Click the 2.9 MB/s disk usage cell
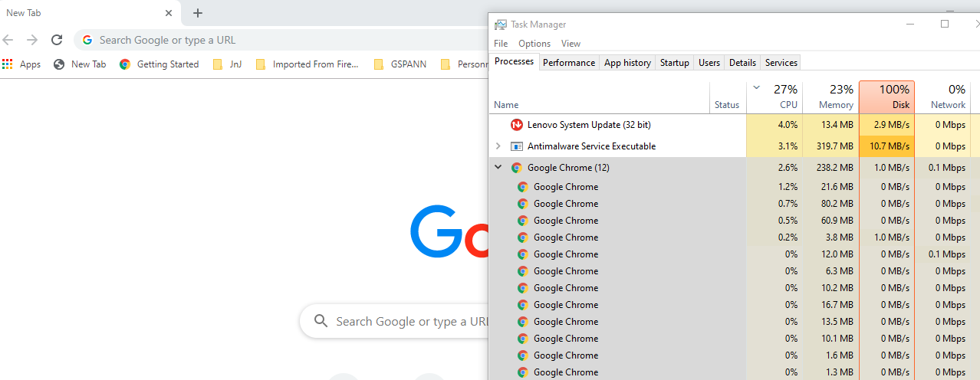The width and height of the screenshot is (980, 380). [x=886, y=125]
